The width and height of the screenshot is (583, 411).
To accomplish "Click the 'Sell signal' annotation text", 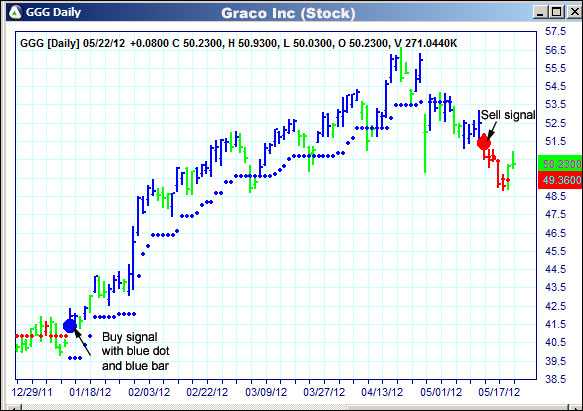I will click(x=508, y=115).
